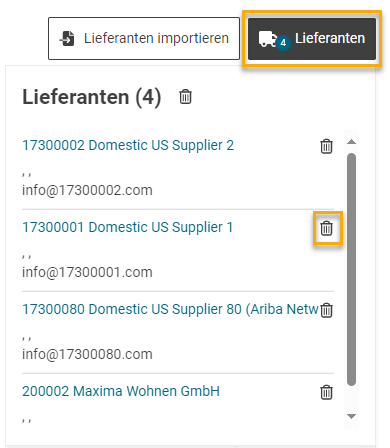Click the scrollbar down arrow

coord(351,416)
